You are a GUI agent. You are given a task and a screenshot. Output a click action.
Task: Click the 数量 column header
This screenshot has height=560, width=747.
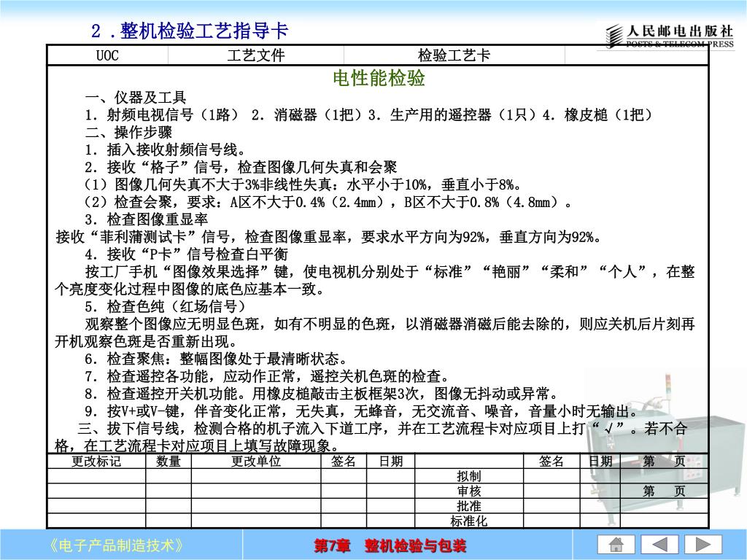169,462
